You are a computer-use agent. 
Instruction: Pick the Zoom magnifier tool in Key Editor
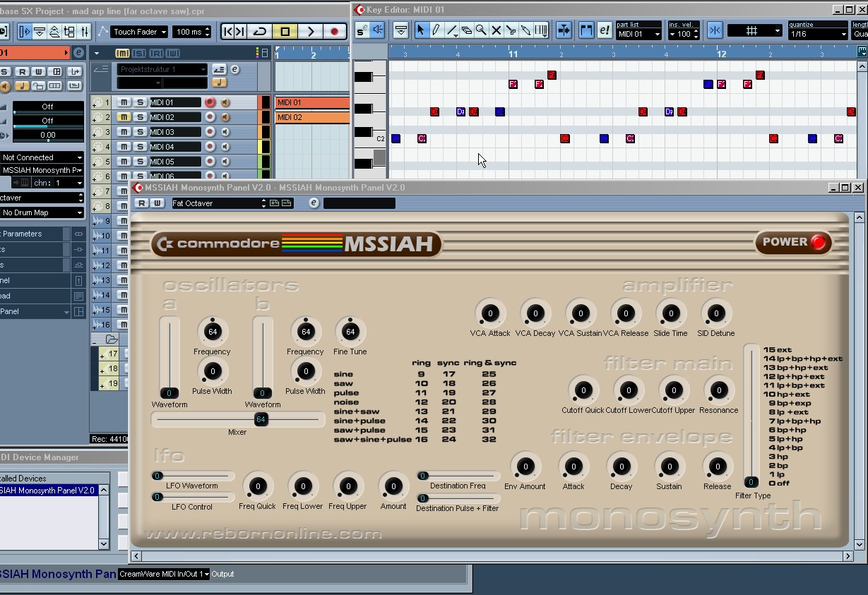[481, 30]
